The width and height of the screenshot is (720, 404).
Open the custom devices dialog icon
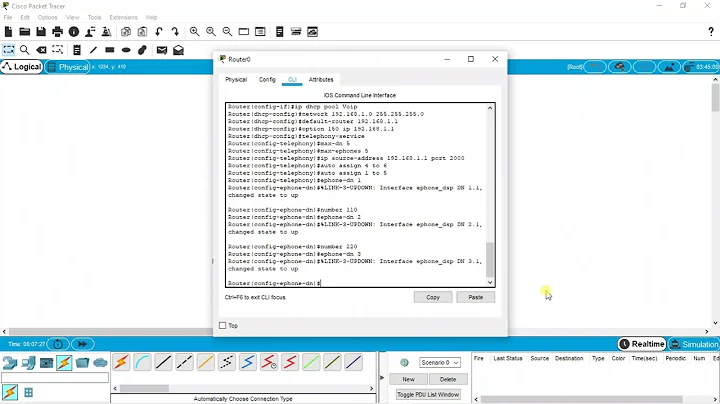(260, 32)
